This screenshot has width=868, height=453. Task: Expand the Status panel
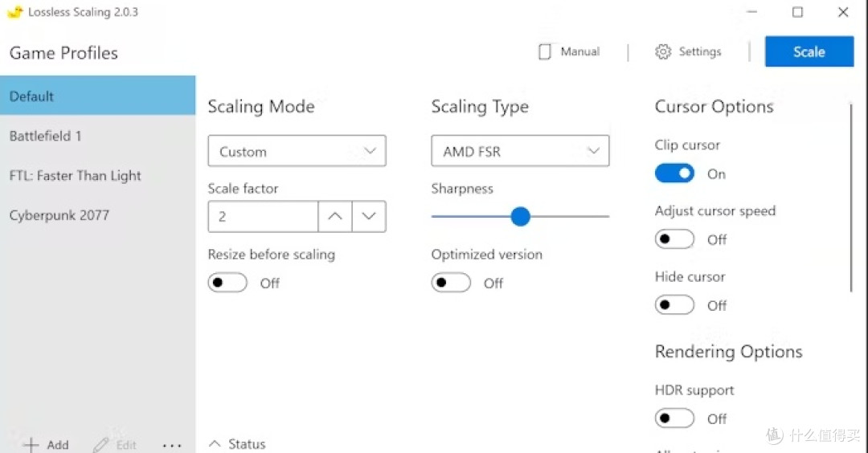click(237, 443)
